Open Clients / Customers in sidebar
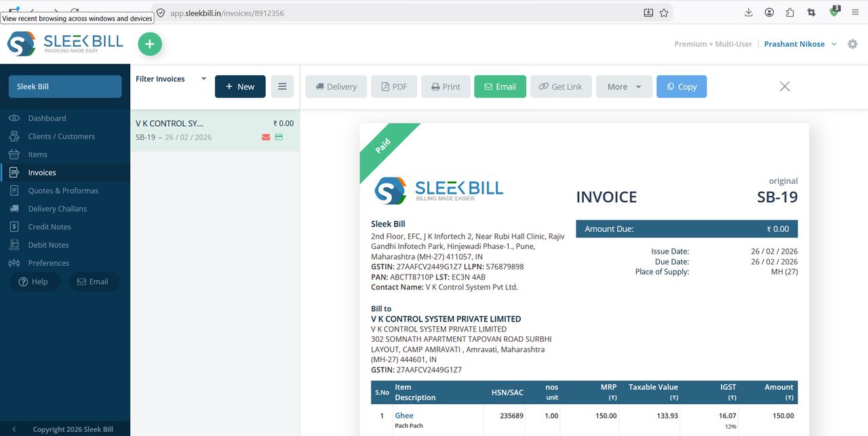 [61, 136]
